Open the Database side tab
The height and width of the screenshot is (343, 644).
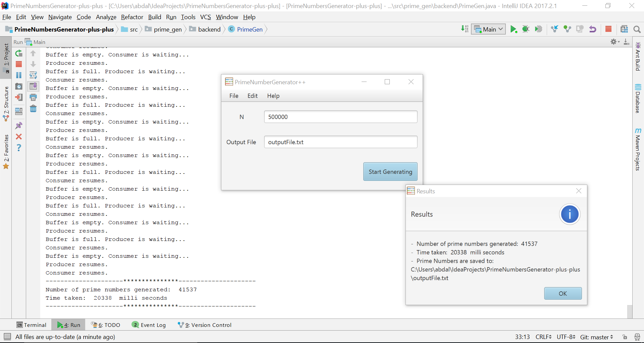(x=638, y=98)
